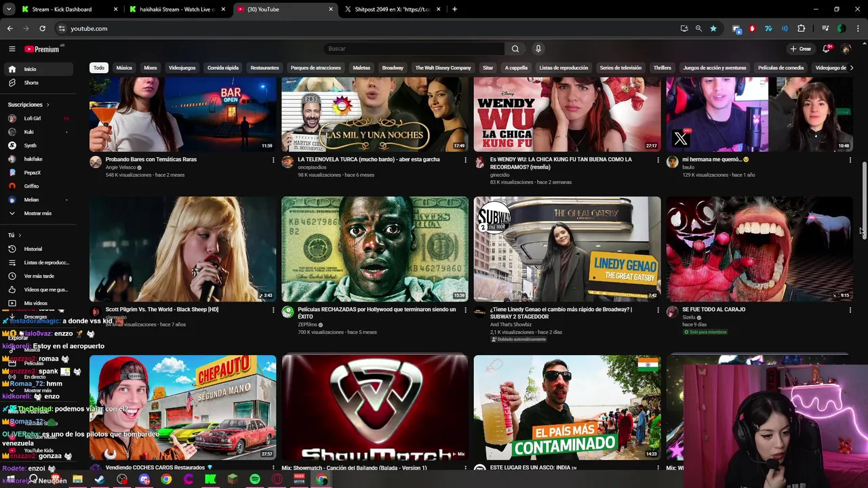Open Shorts from the sidebar
Viewport: 868px width, 488px height.
pyautogui.click(x=39, y=83)
